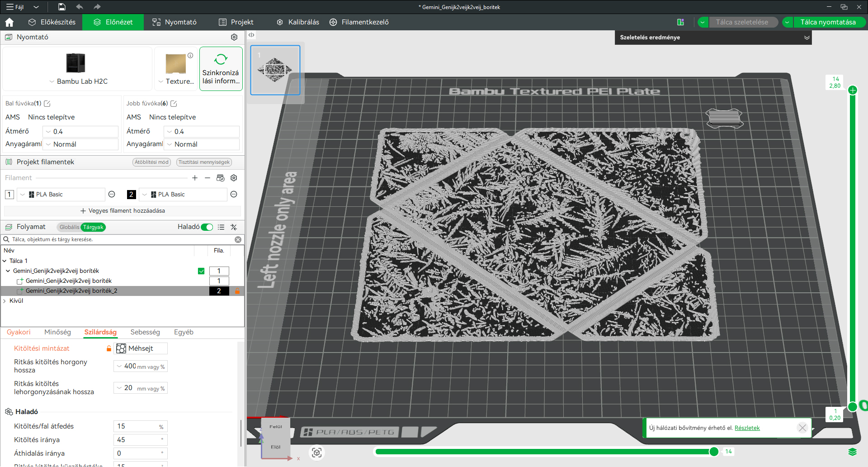
Task: Expand the Szeletelés eredménye panel
Action: pos(807,38)
